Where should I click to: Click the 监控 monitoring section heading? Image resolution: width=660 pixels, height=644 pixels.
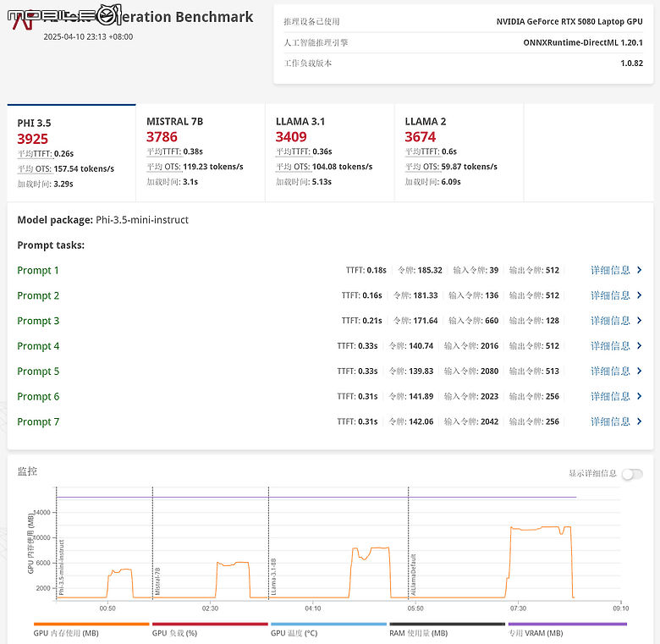point(27,471)
